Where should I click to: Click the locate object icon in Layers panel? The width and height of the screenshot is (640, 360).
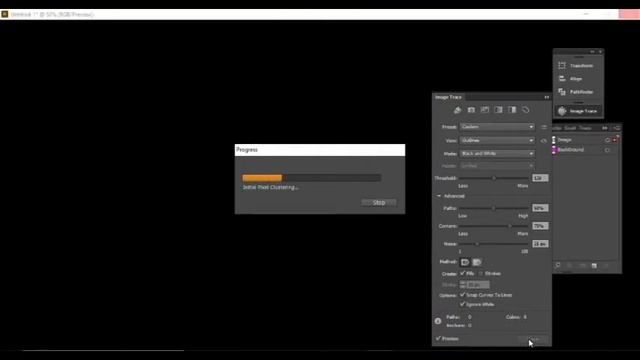pyautogui.click(x=558, y=266)
